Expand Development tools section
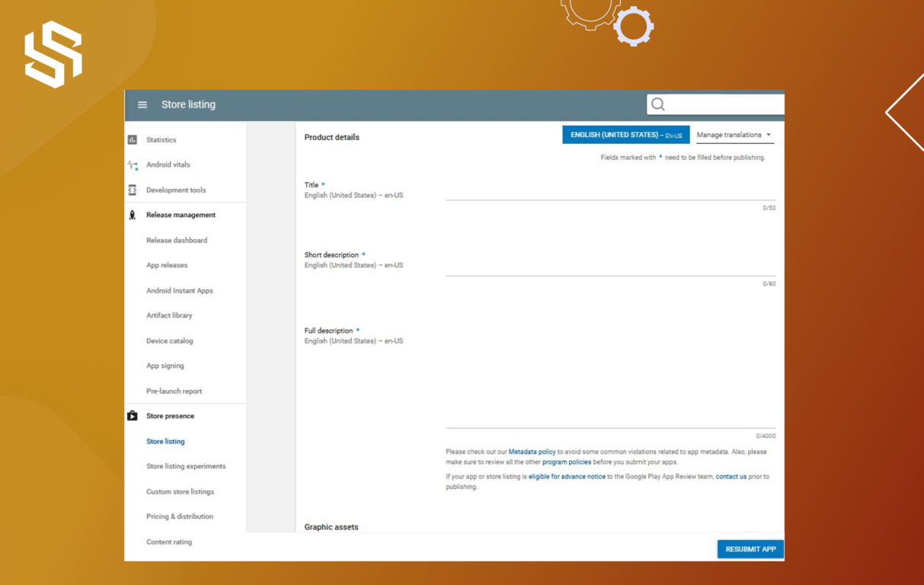924x585 pixels. (x=176, y=190)
